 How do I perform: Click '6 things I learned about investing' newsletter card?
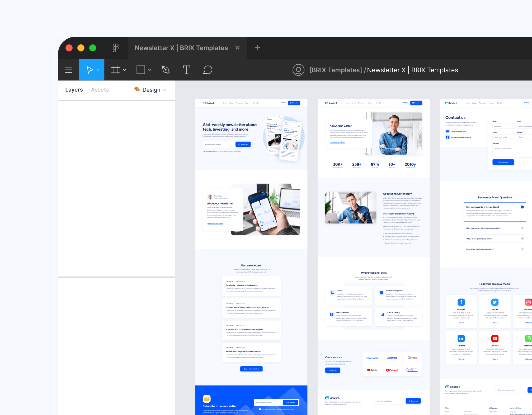(x=251, y=308)
